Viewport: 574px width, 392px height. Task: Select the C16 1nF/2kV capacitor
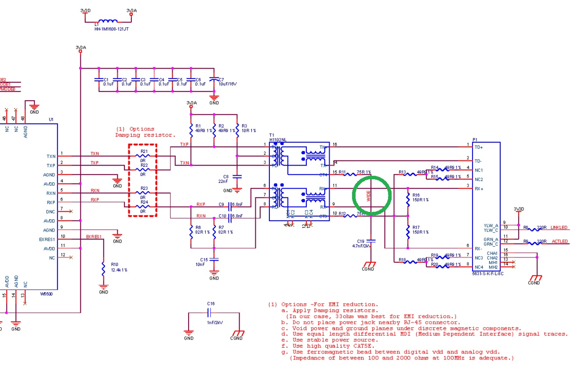[x=210, y=312]
